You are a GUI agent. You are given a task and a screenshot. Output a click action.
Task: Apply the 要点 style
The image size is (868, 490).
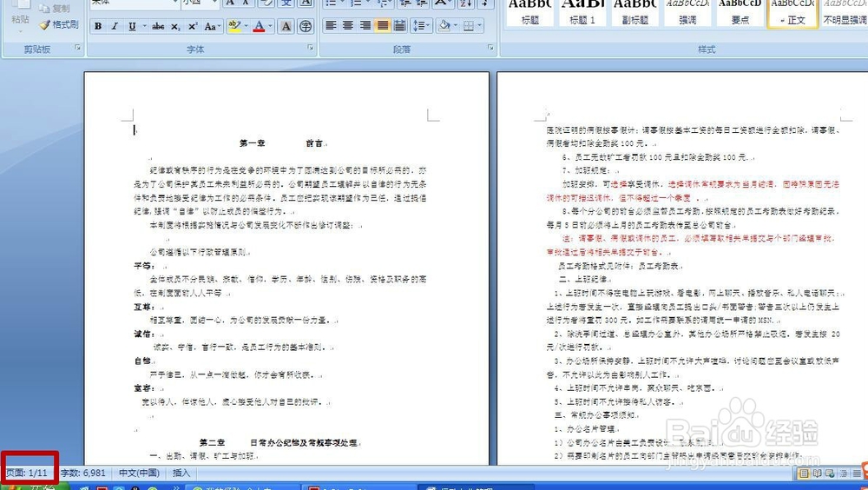pos(740,13)
